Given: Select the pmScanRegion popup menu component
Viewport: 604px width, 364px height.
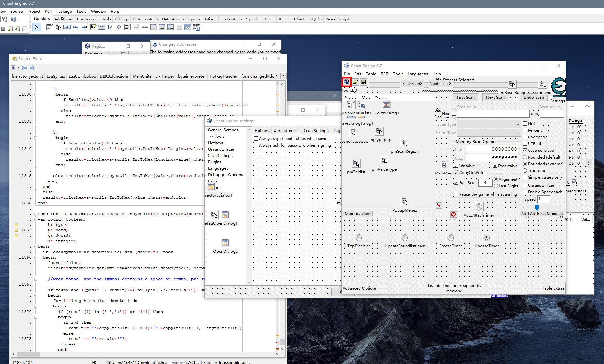Looking at the screenshot, I should [405, 143].
